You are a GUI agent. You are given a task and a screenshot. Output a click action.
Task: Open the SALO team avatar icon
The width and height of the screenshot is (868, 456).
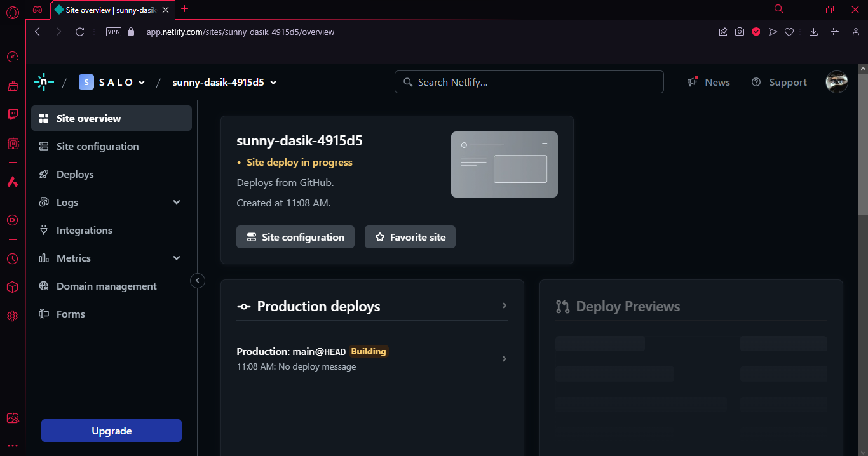pyautogui.click(x=86, y=82)
